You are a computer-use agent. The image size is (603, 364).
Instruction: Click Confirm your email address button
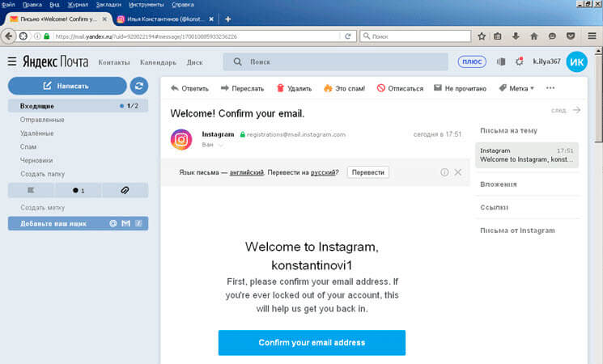click(312, 342)
